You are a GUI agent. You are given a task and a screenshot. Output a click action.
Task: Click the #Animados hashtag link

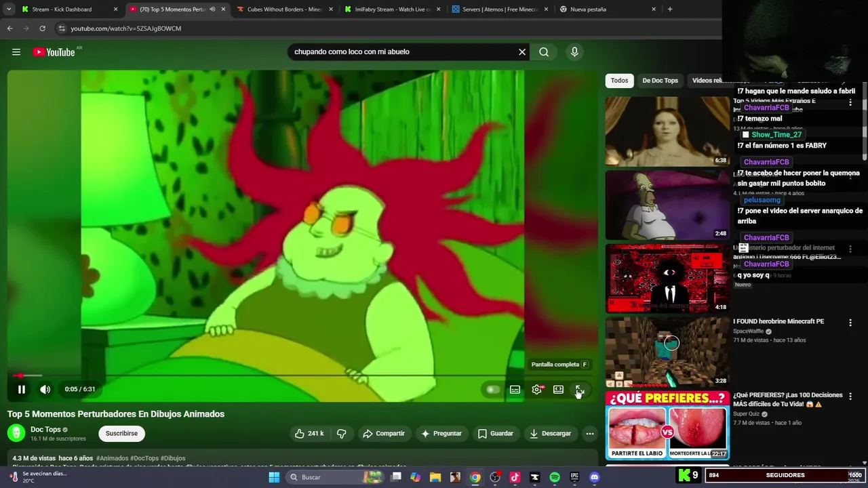112,458
